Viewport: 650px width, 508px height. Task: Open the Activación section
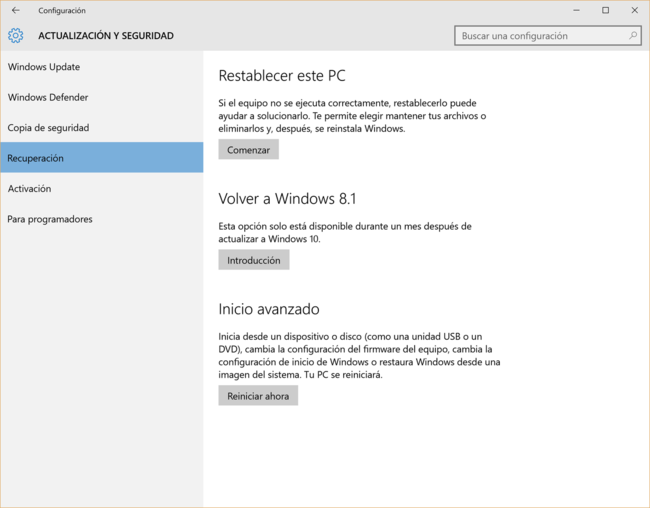tap(29, 189)
